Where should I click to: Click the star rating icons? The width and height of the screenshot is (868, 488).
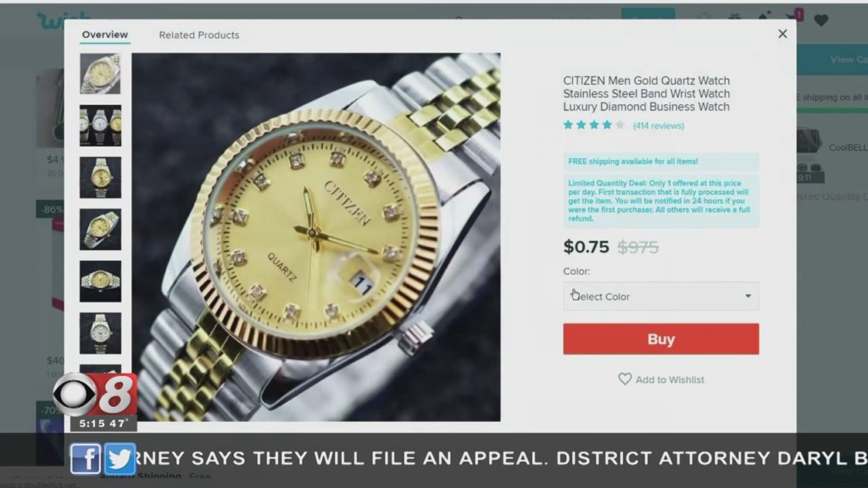[594, 125]
